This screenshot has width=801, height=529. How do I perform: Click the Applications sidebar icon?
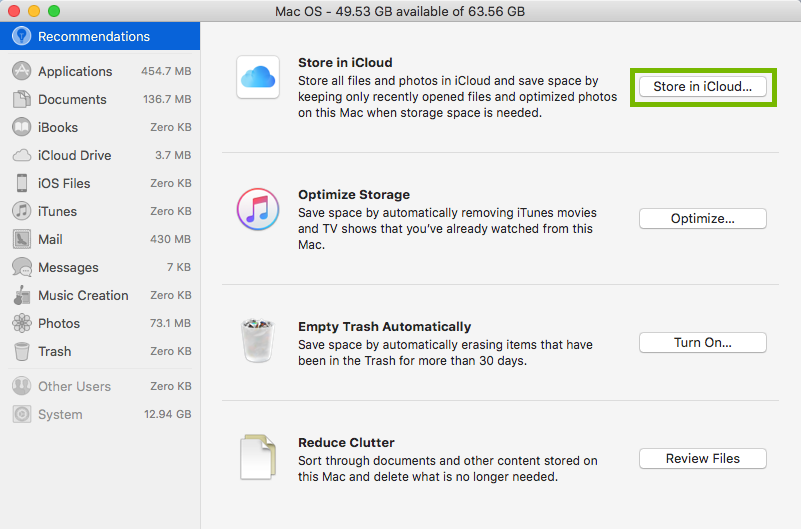(x=21, y=71)
